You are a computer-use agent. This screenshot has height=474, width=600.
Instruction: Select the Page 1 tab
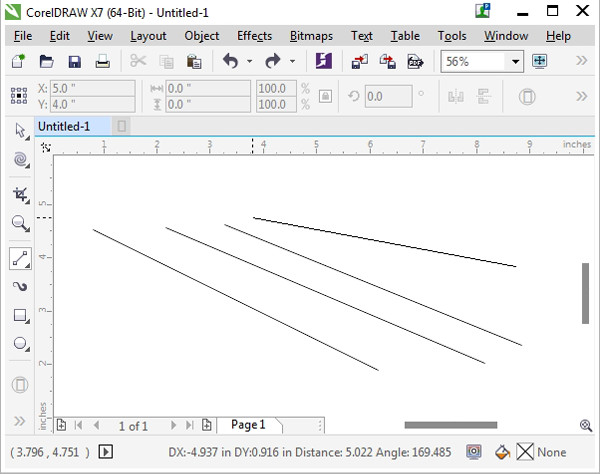click(x=248, y=425)
